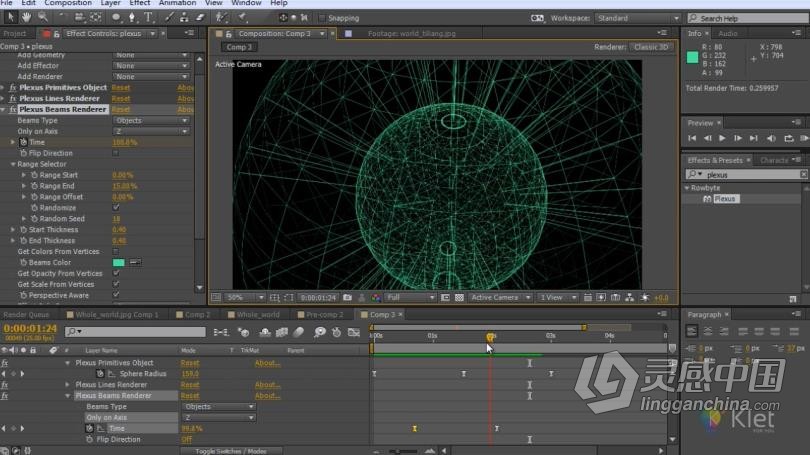Click current time indicator on timeline ruler

point(490,337)
